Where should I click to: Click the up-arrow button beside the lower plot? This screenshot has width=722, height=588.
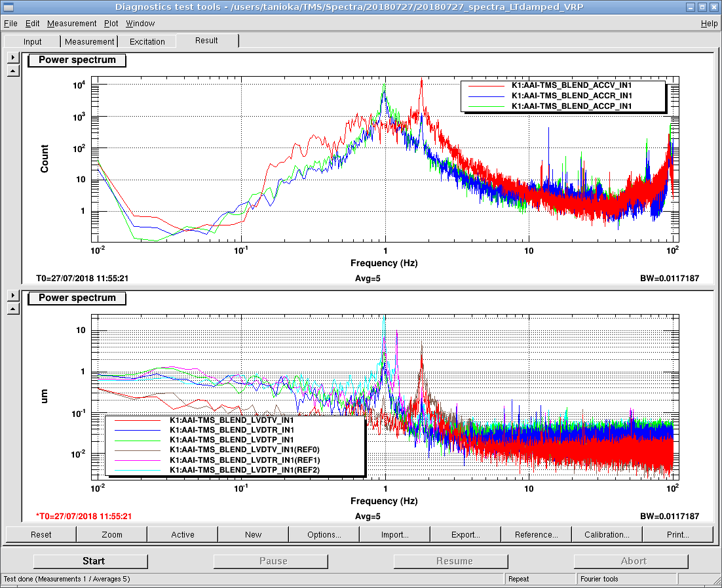[12, 308]
